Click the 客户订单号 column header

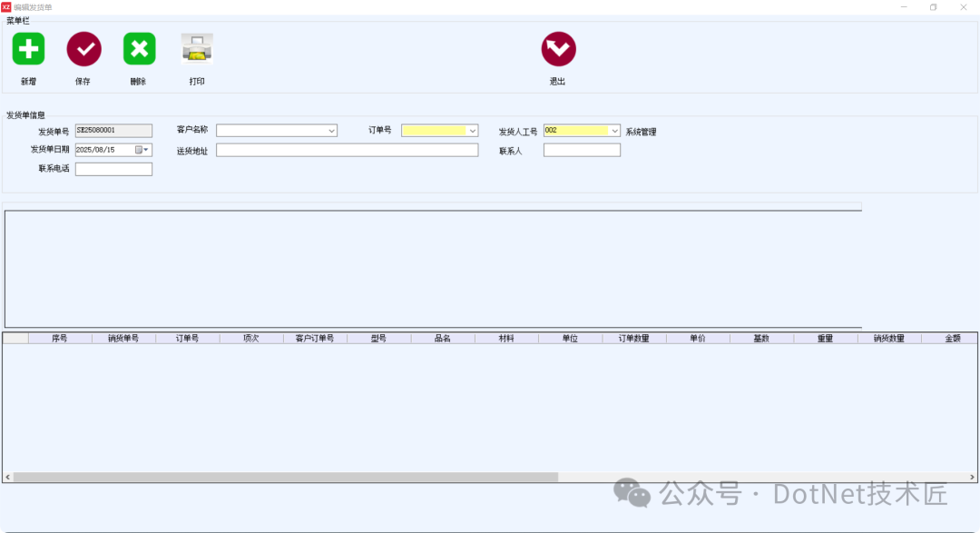(315, 338)
